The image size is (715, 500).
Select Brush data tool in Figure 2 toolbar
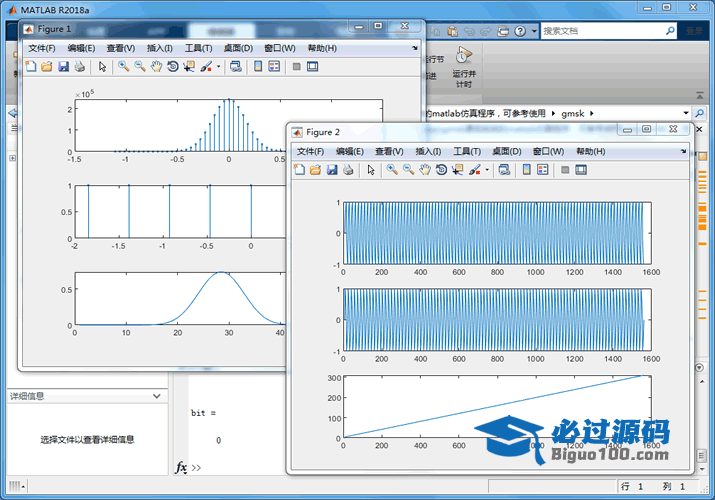pyautogui.click(x=475, y=170)
